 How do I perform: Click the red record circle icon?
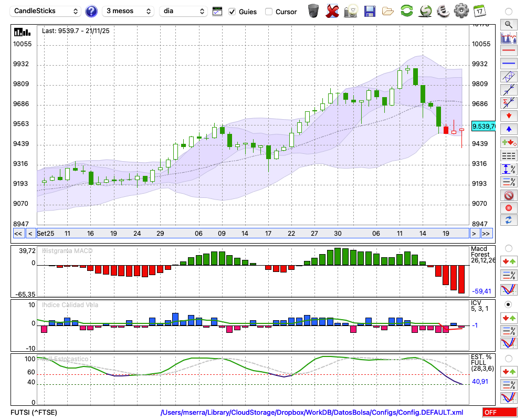click(x=509, y=208)
